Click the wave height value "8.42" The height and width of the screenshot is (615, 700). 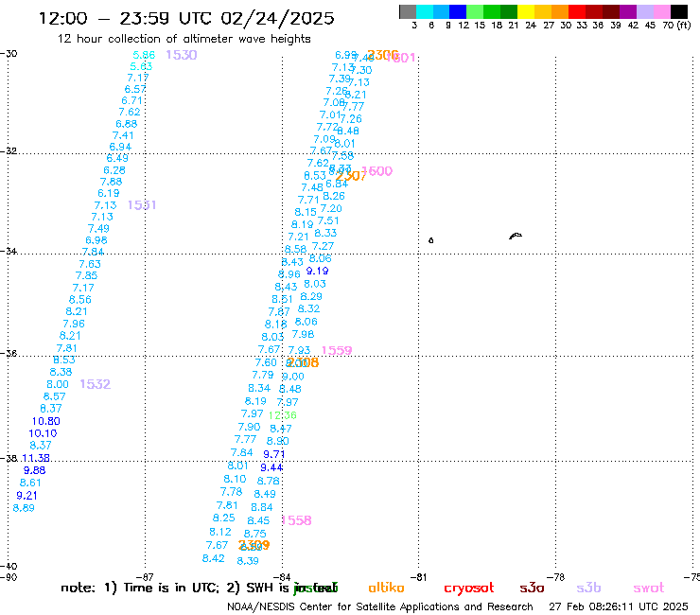(x=214, y=558)
